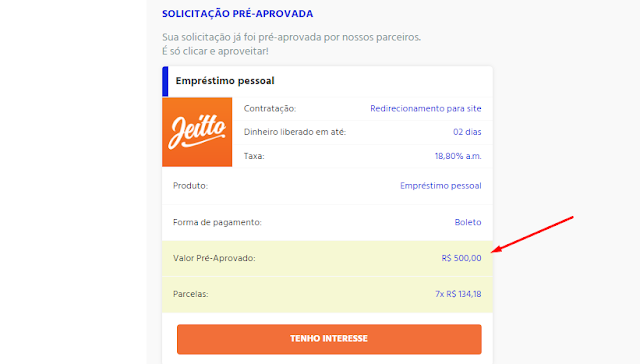Click the SOLICITAÇÃO PRÉ-APROVADA heading

pos(238,14)
